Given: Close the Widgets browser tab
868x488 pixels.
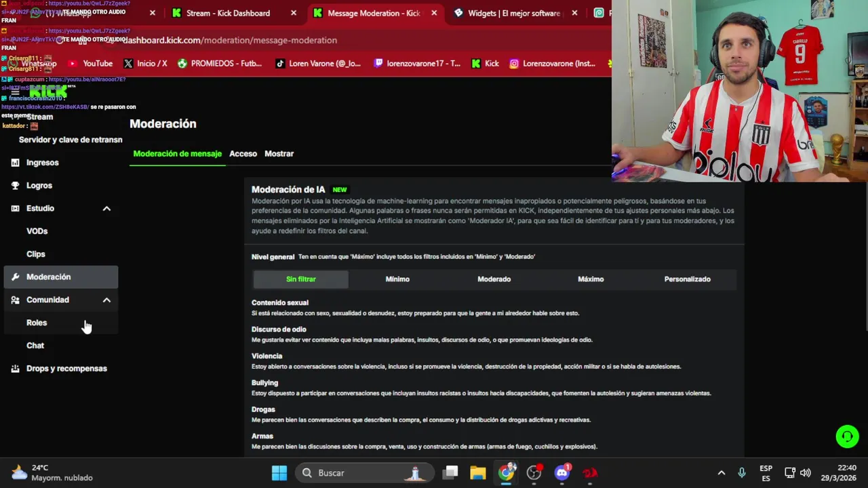Looking at the screenshot, I should [x=574, y=13].
